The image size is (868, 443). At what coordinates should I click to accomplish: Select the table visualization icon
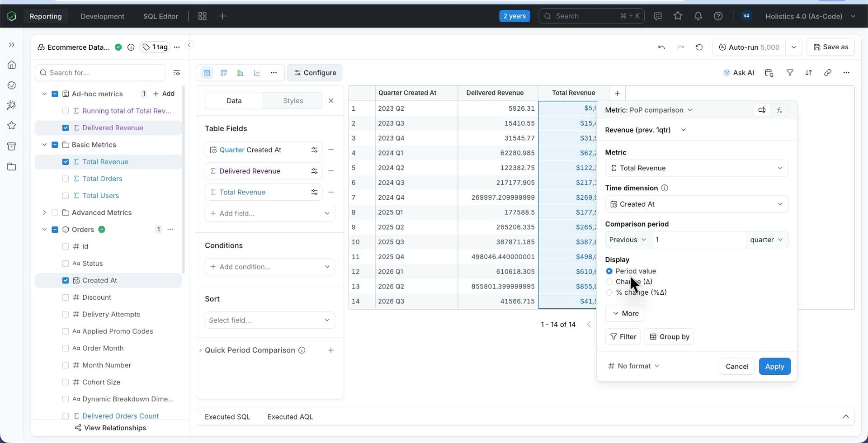pos(207,73)
